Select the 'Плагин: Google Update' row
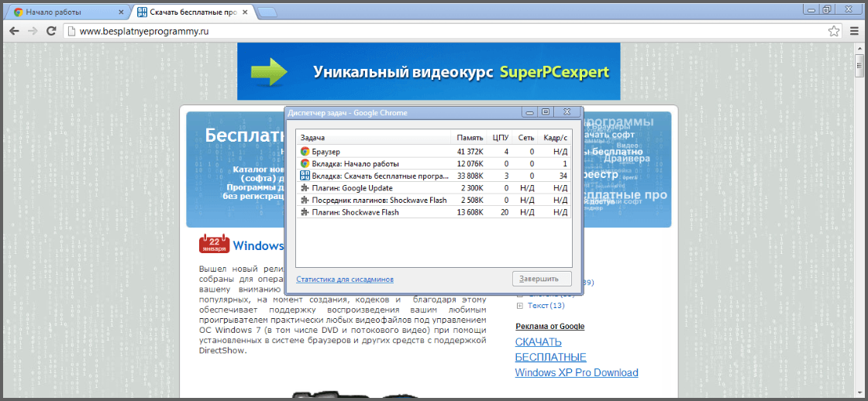Viewport: 868px width, 401px height. pyautogui.click(x=433, y=188)
